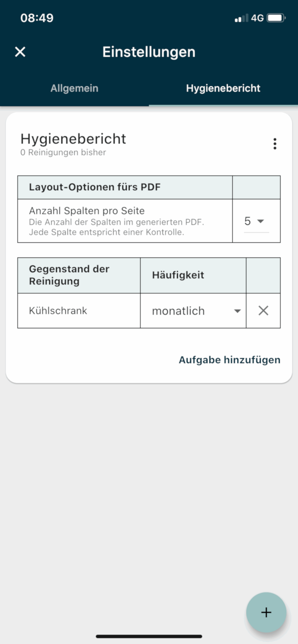The width and height of the screenshot is (298, 644).
Task: Close the Einstellungen screen with the X
Action: tap(20, 52)
